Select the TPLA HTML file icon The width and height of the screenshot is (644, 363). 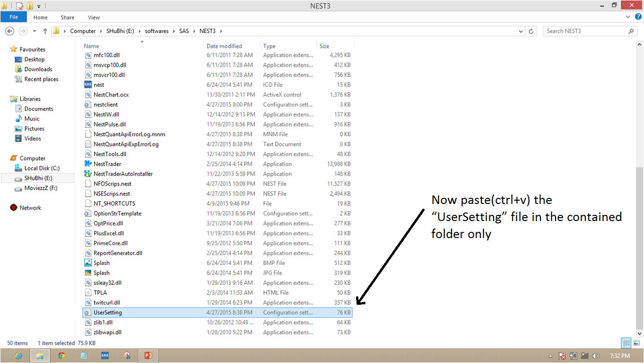87,292
